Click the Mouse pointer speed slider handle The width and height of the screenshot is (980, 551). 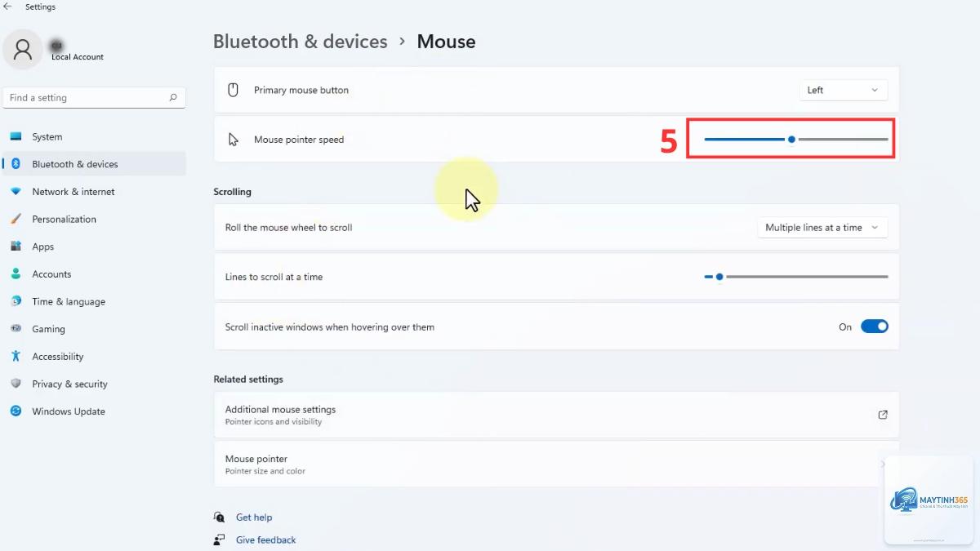click(x=791, y=140)
